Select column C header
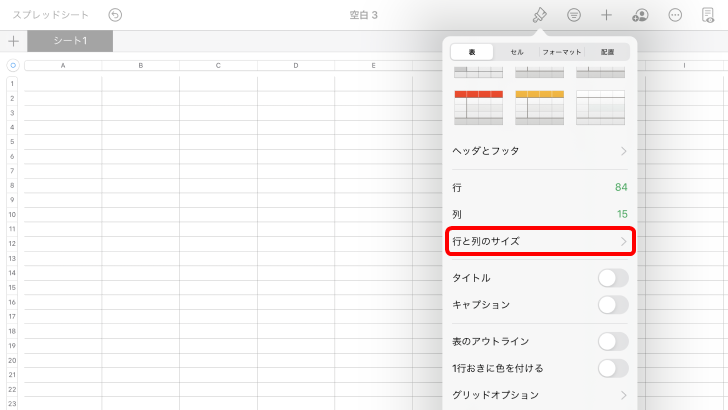Image resolution: width=728 pixels, height=410 pixels. (218, 65)
